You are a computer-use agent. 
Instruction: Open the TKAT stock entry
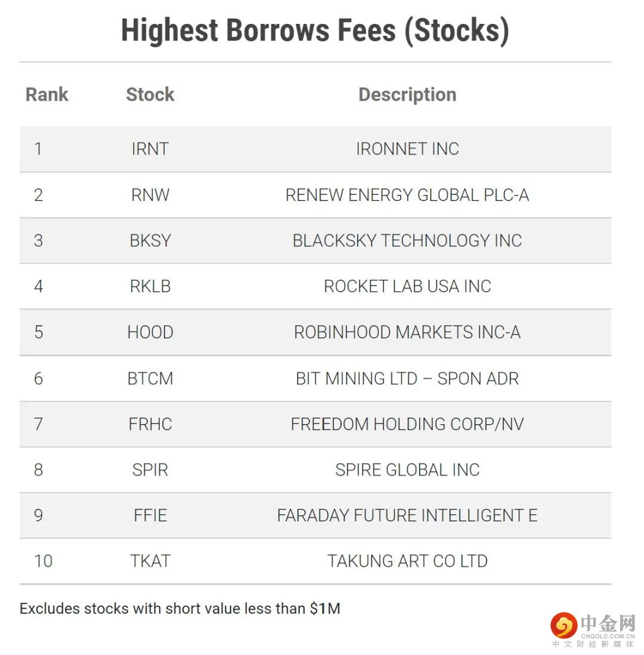coord(150,561)
